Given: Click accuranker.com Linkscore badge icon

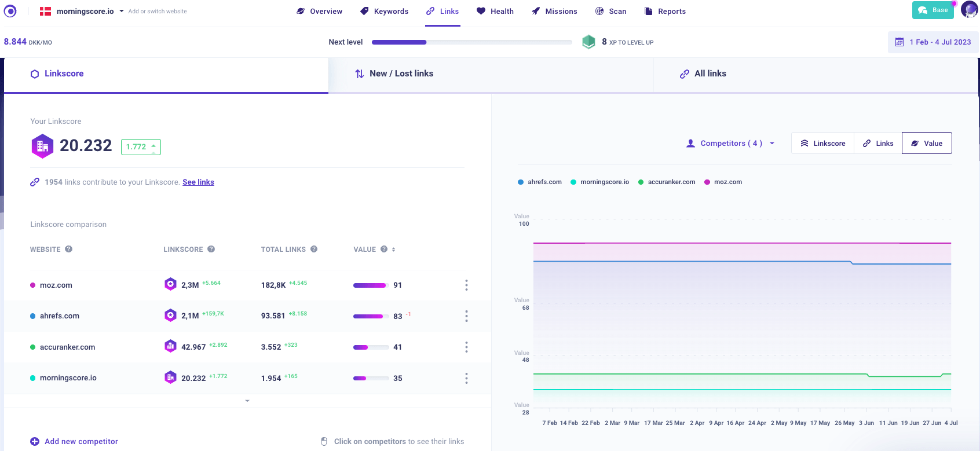Looking at the screenshot, I should point(170,346).
